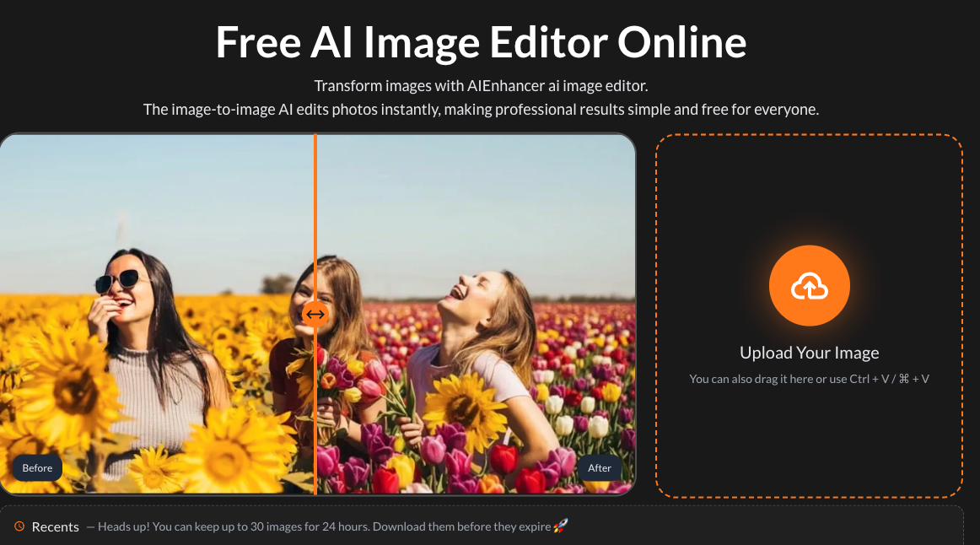Click the orange cloud upload icon
The image size is (980, 545).
coord(810,286)
